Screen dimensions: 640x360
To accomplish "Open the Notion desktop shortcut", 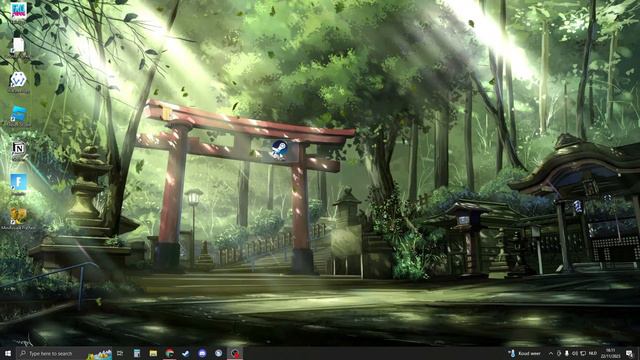I will 18,148.
